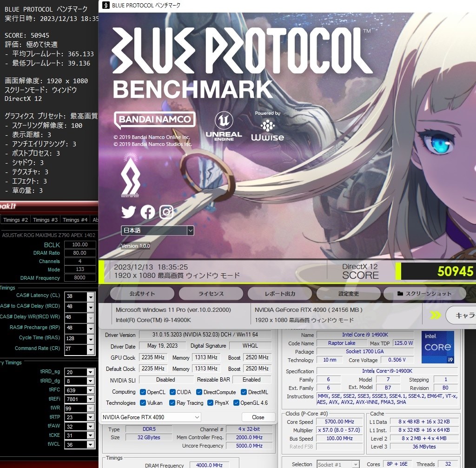476x468 pixels.
Task: Toggle the DirectML checkbox
Action: [x=244, y=392]
